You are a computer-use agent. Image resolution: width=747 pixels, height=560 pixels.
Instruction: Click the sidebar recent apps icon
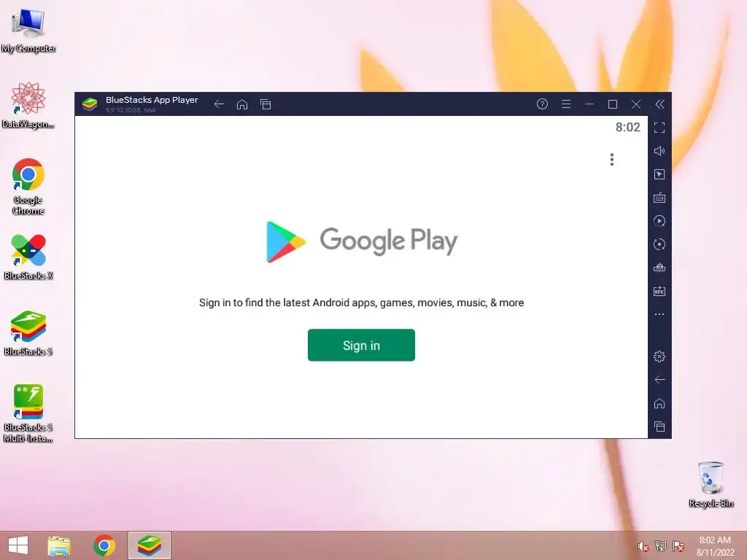click(659, 427)
